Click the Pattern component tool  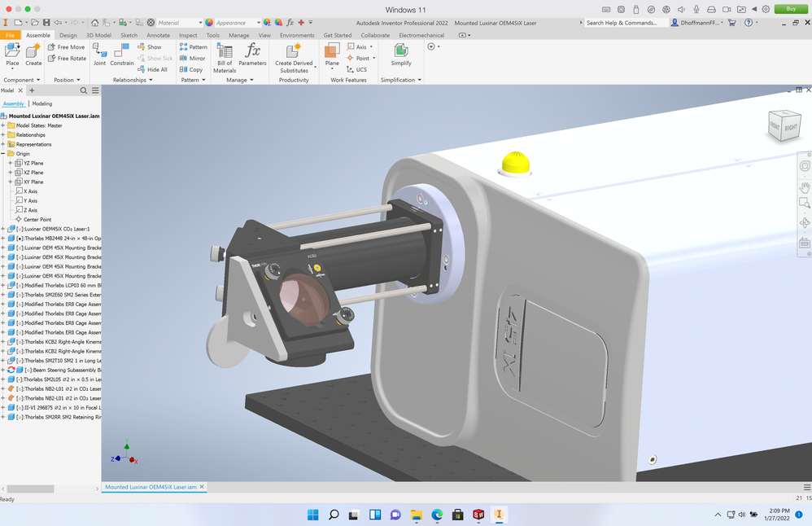193,46
